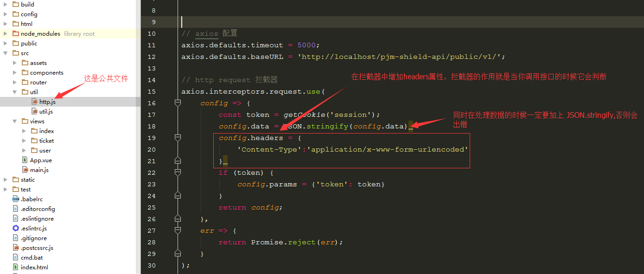Click the App.vue file icon
The height and width of the screenshot is (274, 644).
coord(25,160)
